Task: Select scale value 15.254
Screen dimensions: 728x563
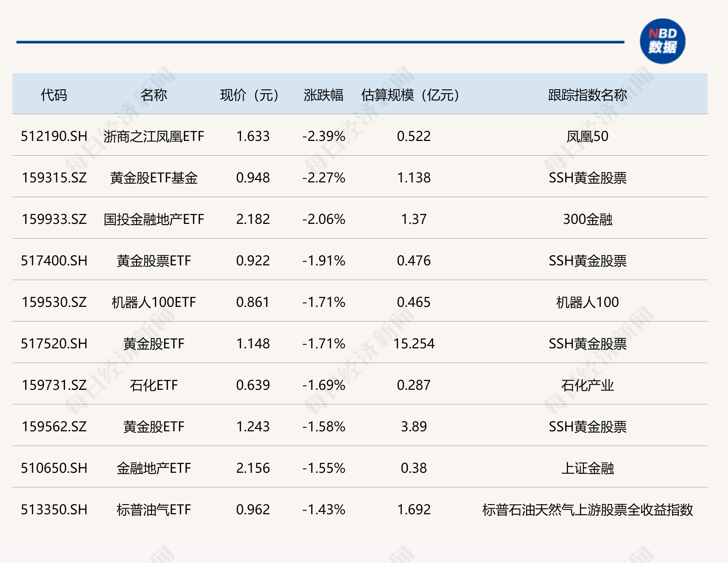Action: 414,343
